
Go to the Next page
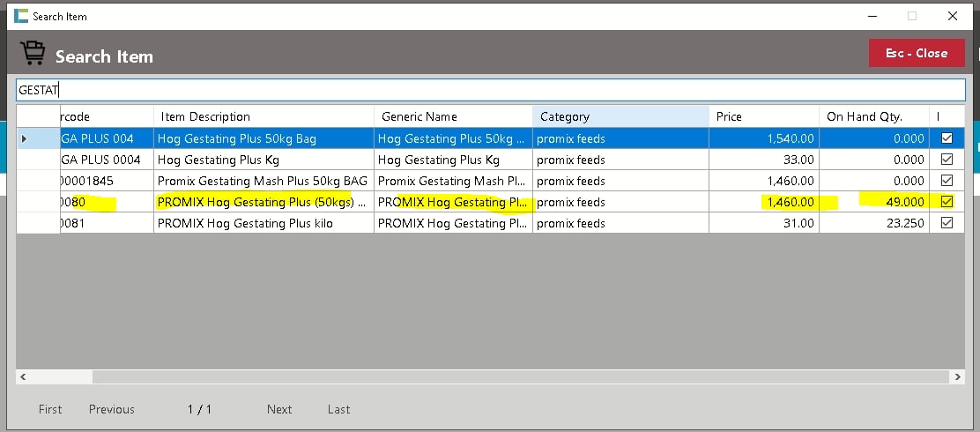click(x=279, y=409)
